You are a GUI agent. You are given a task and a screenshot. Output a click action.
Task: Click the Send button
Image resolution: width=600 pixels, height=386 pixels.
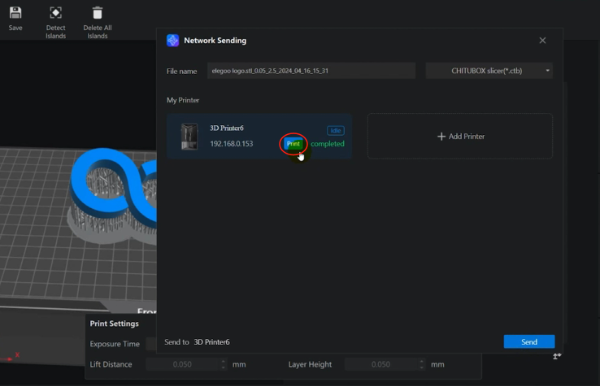pos(529,342)
